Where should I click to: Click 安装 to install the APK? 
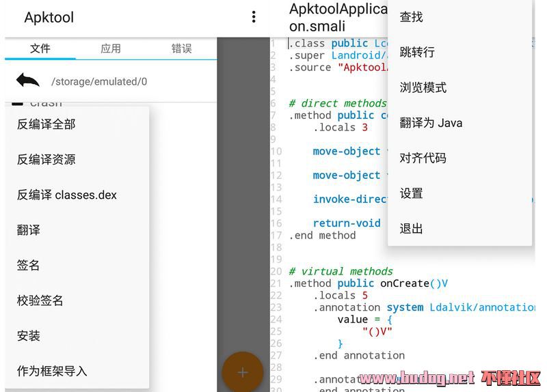click(29, 336)
